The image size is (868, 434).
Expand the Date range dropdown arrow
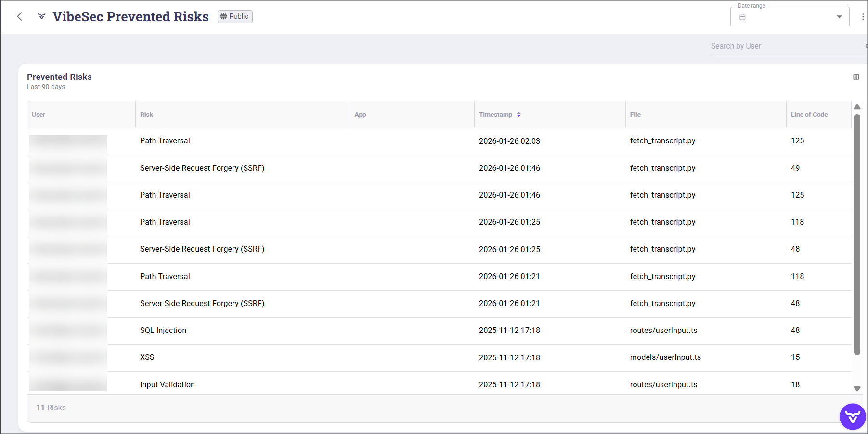839,17
